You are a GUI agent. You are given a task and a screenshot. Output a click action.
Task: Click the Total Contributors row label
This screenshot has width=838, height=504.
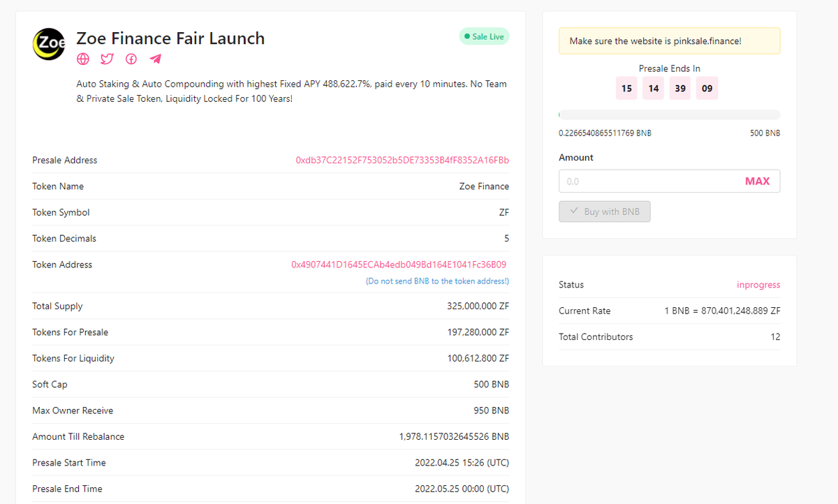click(596, 337)
